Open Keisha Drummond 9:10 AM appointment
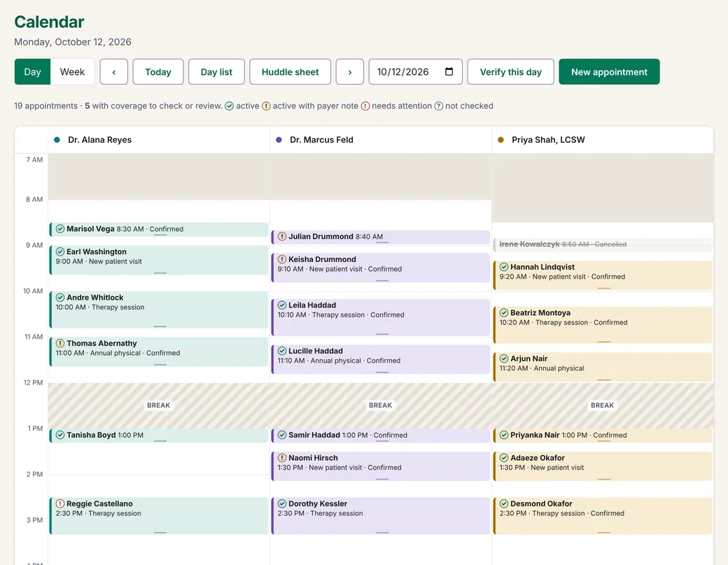Viewport: 728px width, 565px height. coord(381,268)
